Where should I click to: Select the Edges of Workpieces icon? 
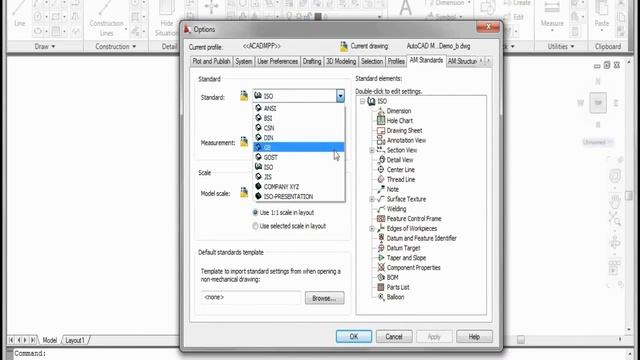coord(381,228)
